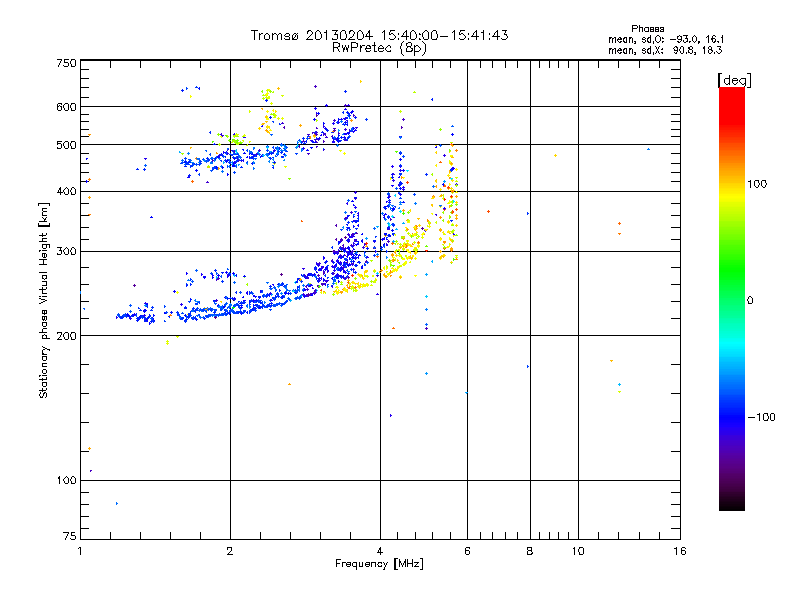Screen dimensions: 800x600
Task: Click the y-axis tick label '100'
Action: point(67,480)
